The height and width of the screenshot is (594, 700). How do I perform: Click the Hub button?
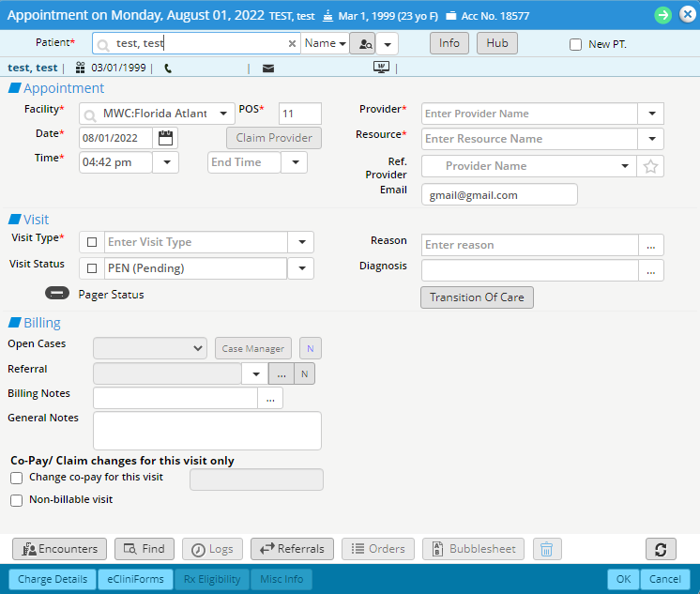[x=496, y=43]
